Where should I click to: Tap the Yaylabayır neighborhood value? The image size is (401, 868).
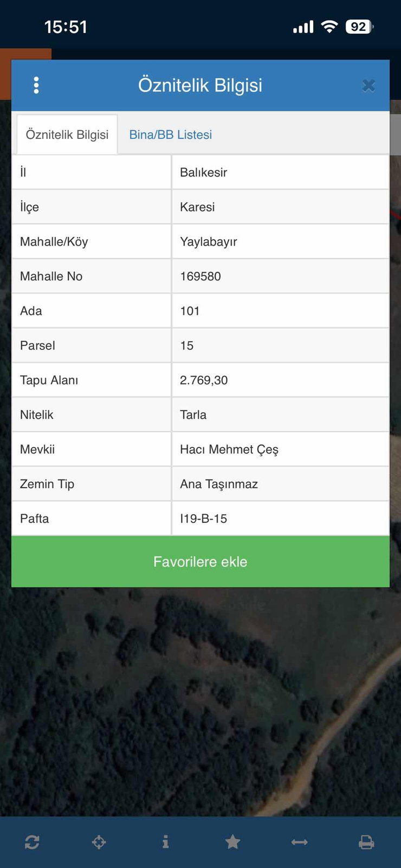[209, 242]
